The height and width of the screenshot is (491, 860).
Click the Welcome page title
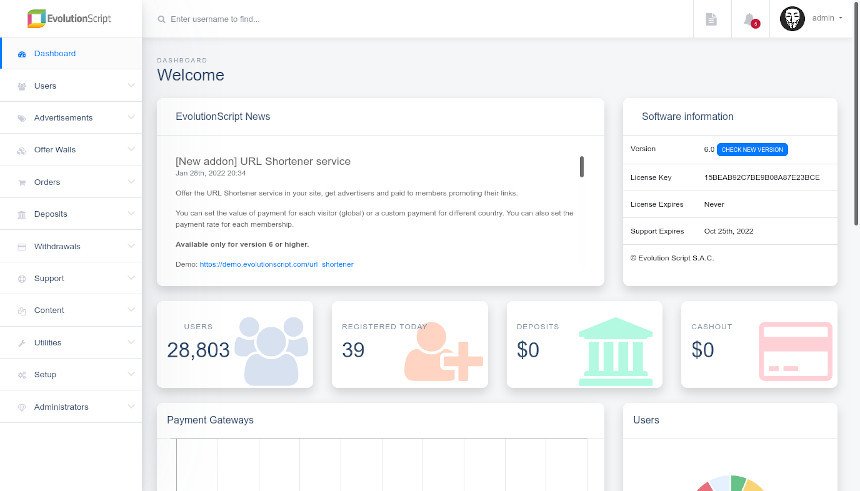point(190,75)
